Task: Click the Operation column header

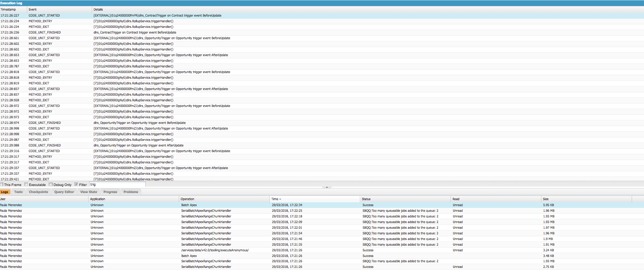Action: (x=187, y=199)
